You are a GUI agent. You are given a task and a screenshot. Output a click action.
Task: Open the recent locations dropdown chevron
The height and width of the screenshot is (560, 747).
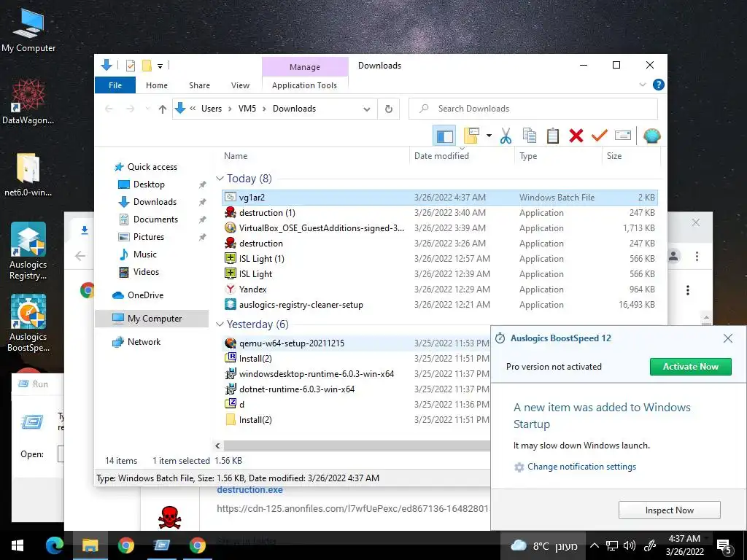[147, 109]
